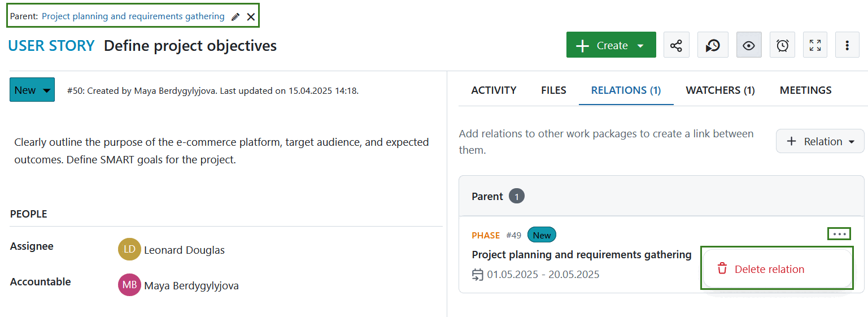Open the Meetings tab
868x317 pixels.
pyautogui.click(x=805, y=90)
